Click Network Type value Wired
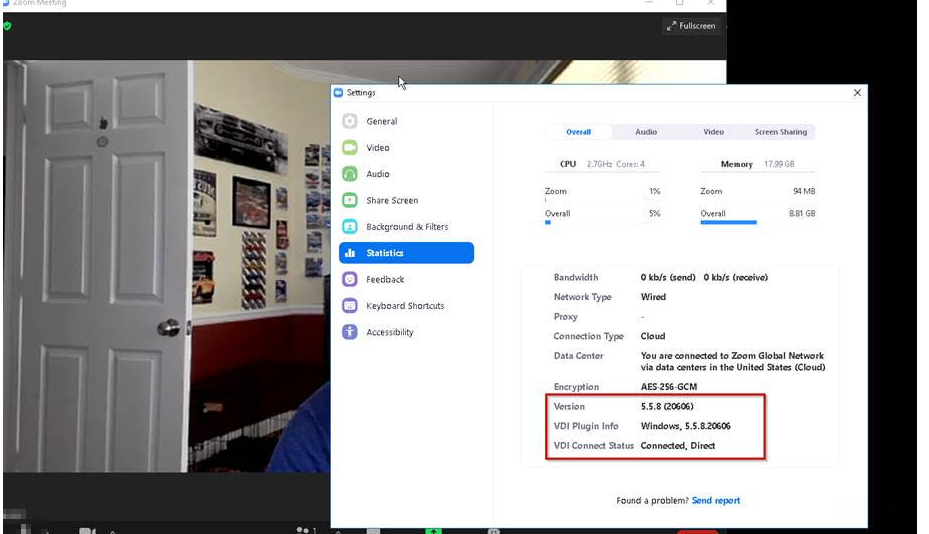 pos(653,296)
